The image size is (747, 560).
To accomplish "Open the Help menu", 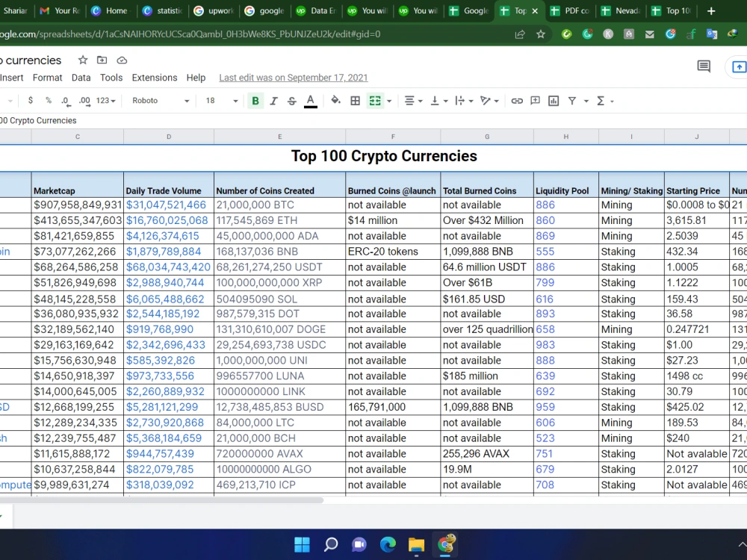I will 196,78.
